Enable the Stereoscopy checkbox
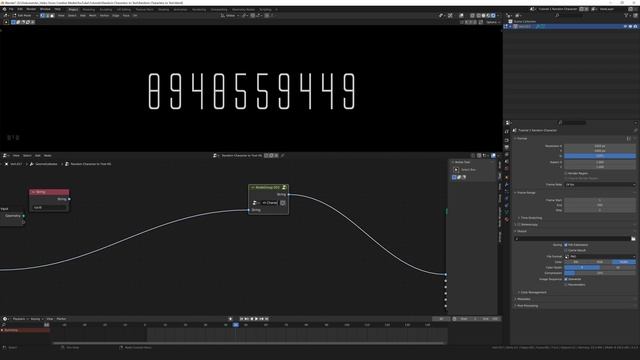This screenshot has width=640, height=360. click(519, 224)
